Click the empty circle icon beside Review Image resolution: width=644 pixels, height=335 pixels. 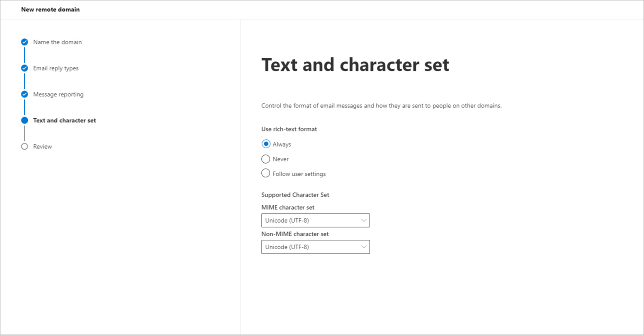click(24, 147)
